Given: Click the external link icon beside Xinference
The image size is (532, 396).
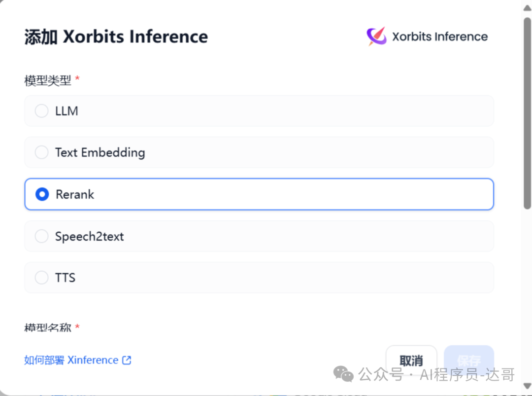Looking at the screenshot, I should click(127, 360).
